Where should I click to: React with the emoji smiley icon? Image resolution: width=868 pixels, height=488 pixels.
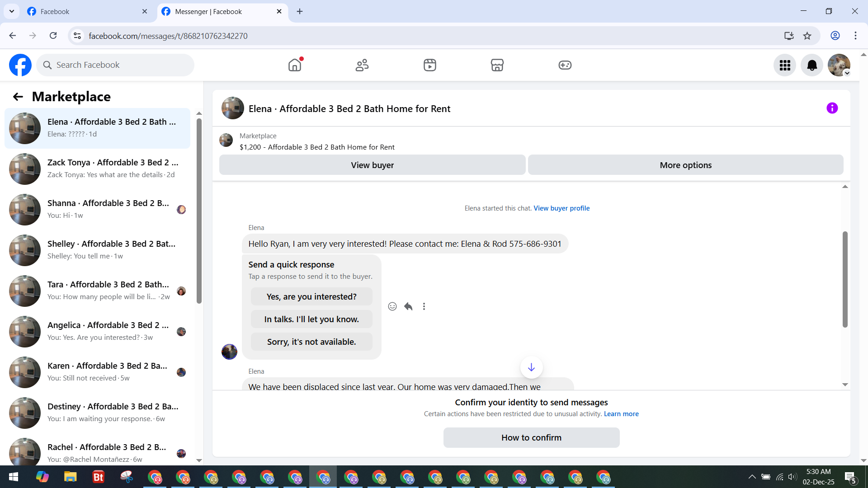click(392, 306)
